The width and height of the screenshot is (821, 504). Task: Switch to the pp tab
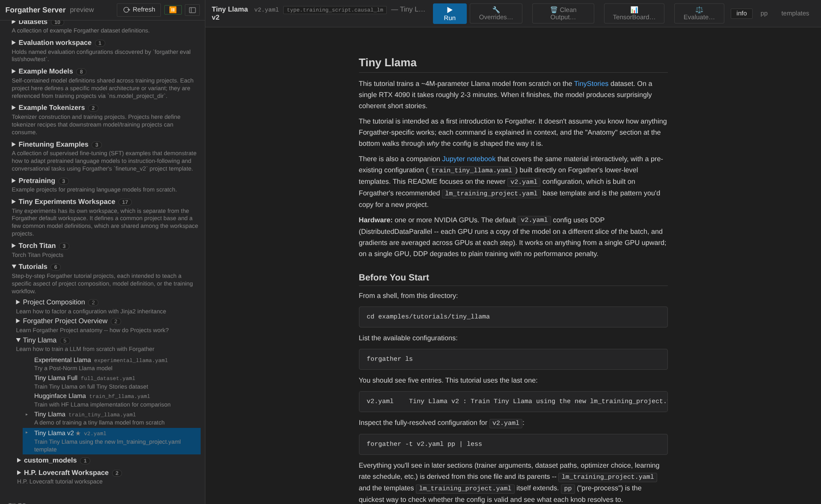(764, 13)
